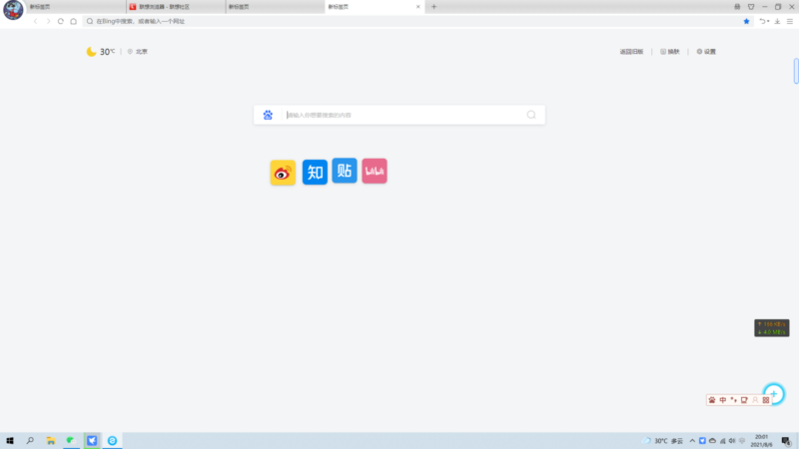
Task: Expand the Baidu search engine selector
Action: (x=268, y=115)
